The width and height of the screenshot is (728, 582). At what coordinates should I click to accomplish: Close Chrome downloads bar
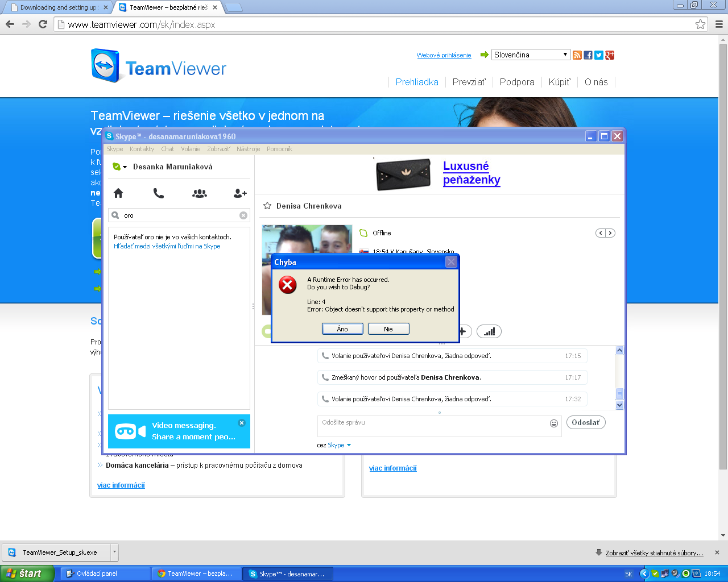click(717, 552)
